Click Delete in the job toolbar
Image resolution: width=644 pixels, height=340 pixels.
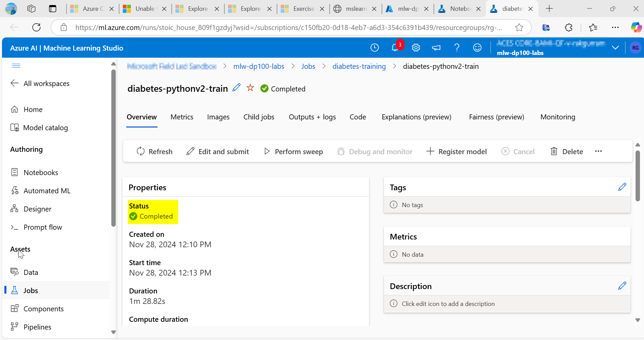point(566,151)
